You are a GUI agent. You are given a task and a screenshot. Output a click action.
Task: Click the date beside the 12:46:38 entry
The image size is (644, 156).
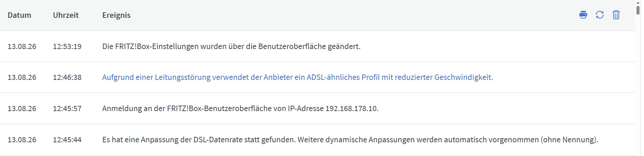[22, 77]
